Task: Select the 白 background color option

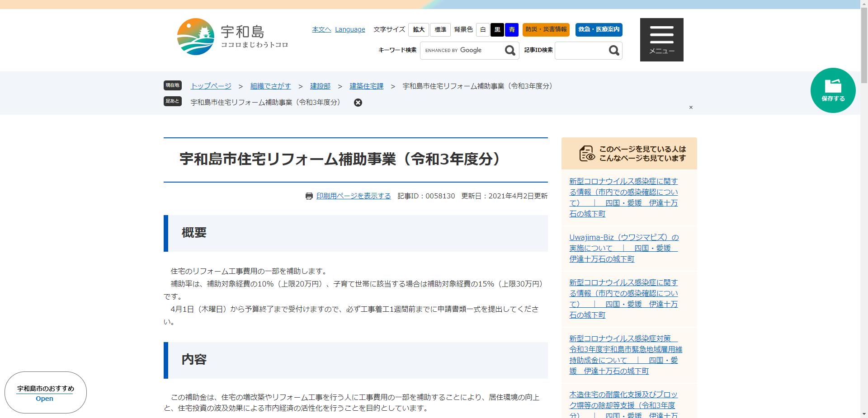Action: coord(483,30)
